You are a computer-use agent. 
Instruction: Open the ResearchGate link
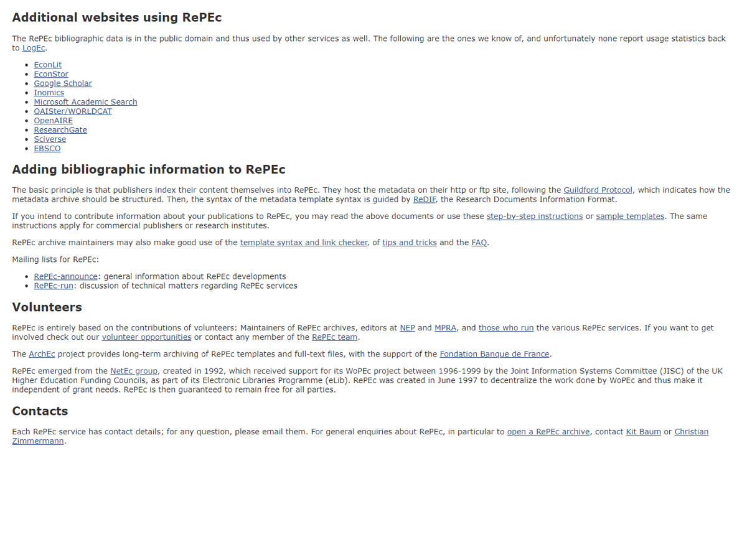tap(60, 130)
